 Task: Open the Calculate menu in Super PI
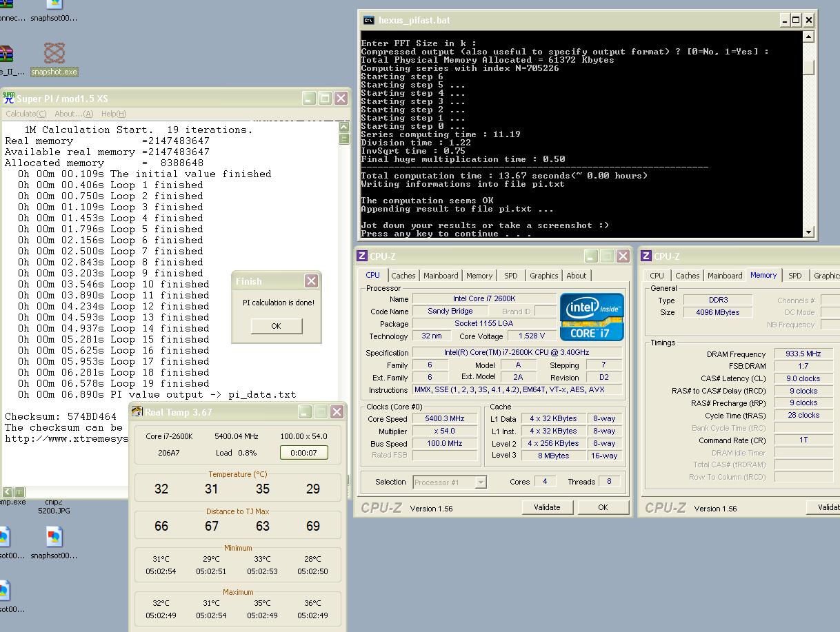click(26, 114)
